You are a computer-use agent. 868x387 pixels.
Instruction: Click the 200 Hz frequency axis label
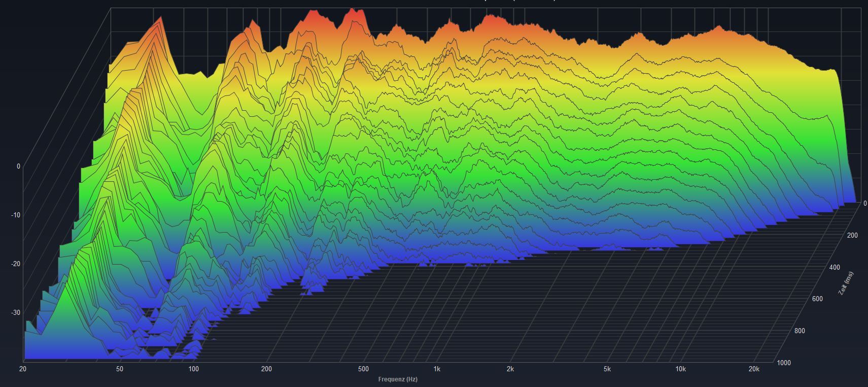tap(267, 369)
